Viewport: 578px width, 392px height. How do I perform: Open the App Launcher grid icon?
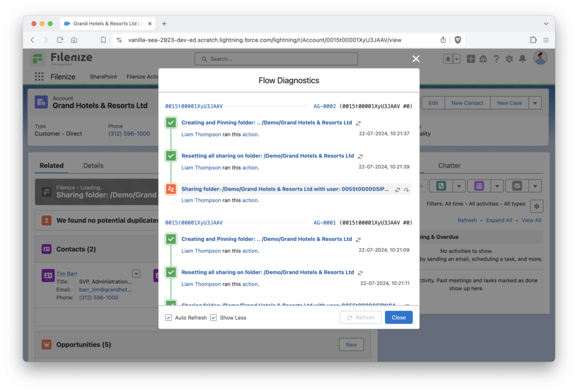39,77
